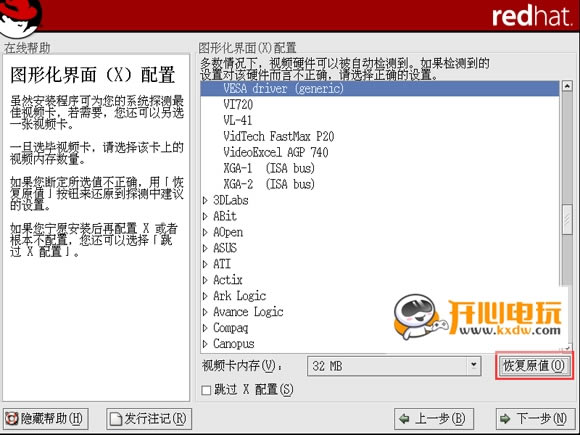Click the 3DLabs label
The height and width of the screenshot is (435, 580).
pyautogui.click(x=231, y=200)
